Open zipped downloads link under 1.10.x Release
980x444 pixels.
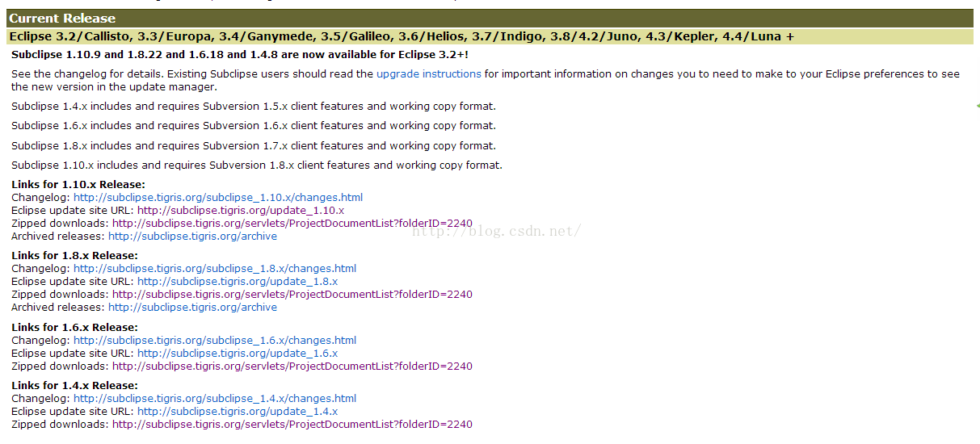pyautogui.click(x=292, y=224)
